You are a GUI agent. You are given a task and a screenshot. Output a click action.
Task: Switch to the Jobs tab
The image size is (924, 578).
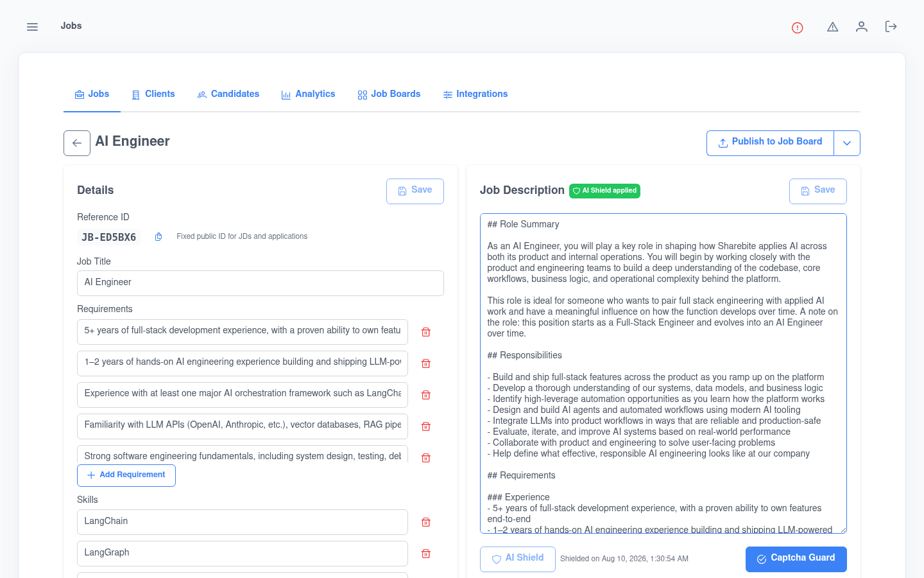point(92,94)
